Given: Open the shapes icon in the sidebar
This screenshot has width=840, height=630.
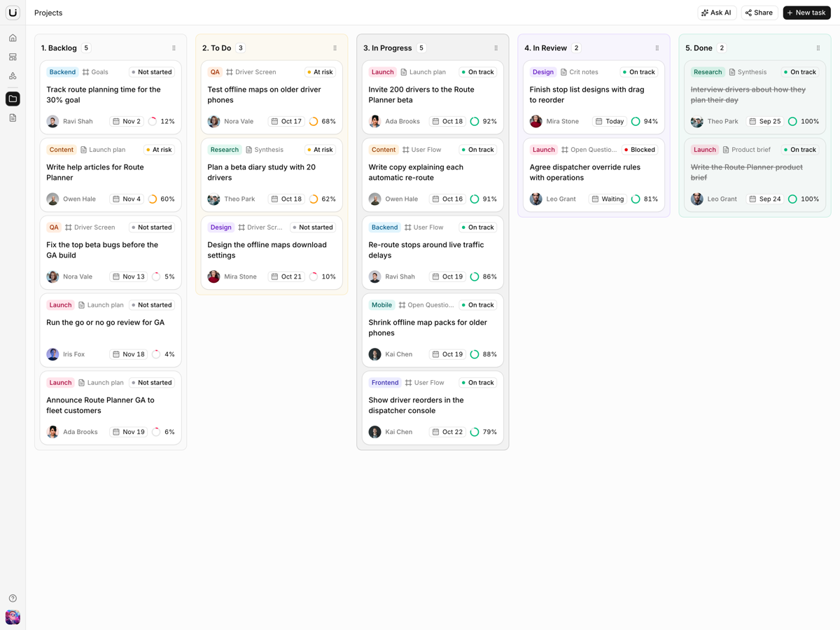Looking at the screenshot, I should pyautogui.click(x=13, y=76).
